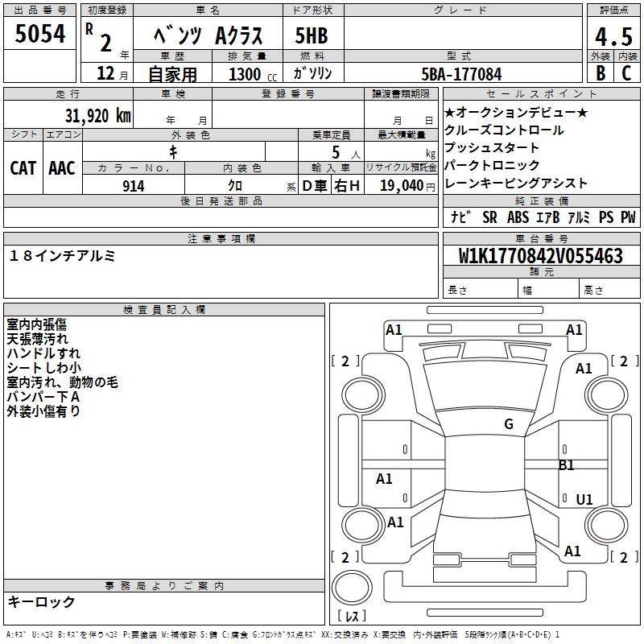This screenshot has height=644, width=644.
Task: Click the exterior grade B cell
Action: click(x=601, y=72)
